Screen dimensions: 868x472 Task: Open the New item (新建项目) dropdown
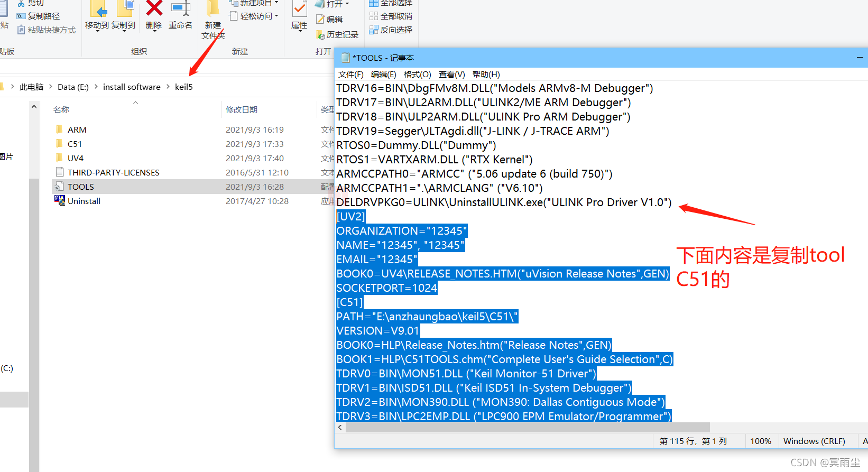coord(254,3)
